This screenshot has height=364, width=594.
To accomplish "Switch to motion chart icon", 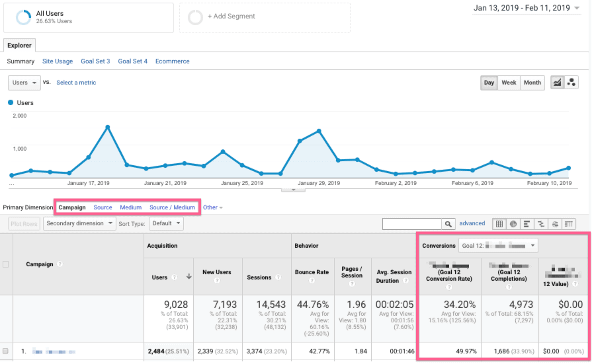I will point(572,83).
